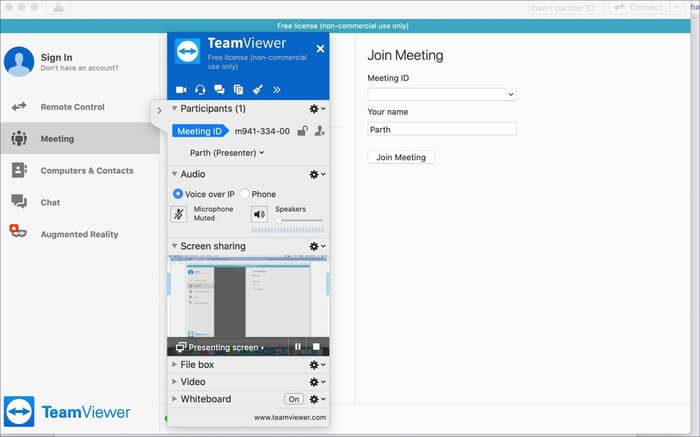
Task: Click the free license banner
Action: click(345, 26)
